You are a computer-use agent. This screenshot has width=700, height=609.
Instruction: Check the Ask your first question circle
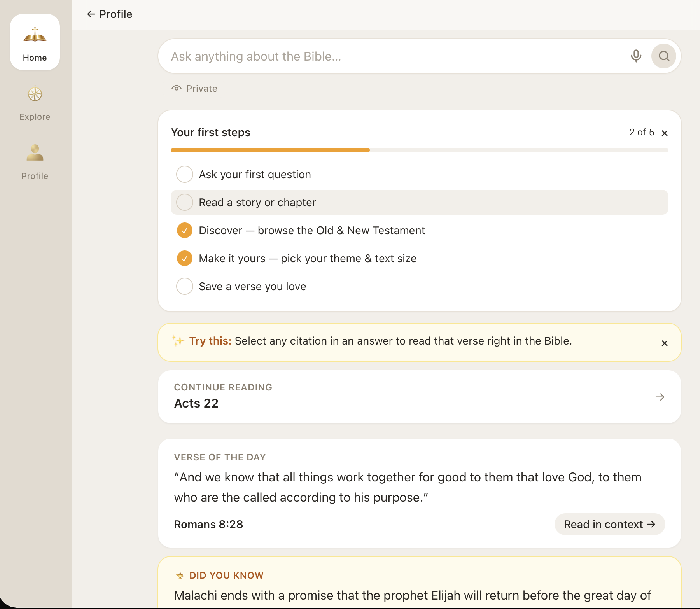185,174
